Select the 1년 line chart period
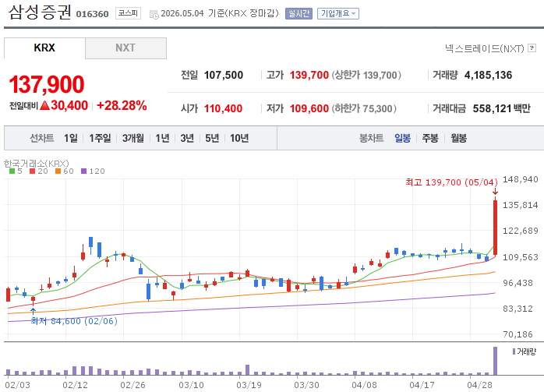The height and width of the screenshot is (392, 544). point(162,138)
